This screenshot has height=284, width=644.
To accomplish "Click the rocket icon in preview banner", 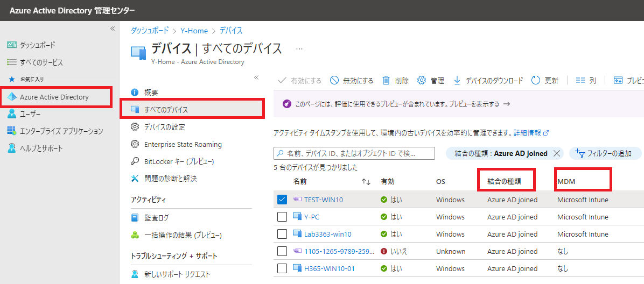I will pyautogui.click(x=286, y=104).
